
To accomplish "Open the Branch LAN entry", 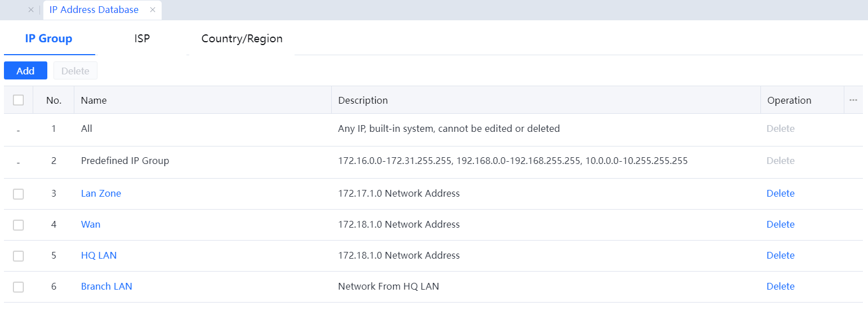I will click(106, 286).
